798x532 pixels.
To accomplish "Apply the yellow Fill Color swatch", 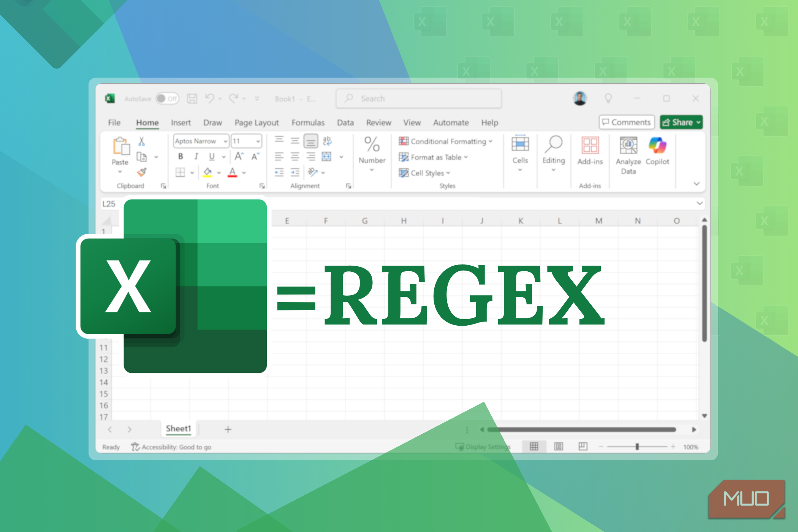I will (x=207, y=173).
